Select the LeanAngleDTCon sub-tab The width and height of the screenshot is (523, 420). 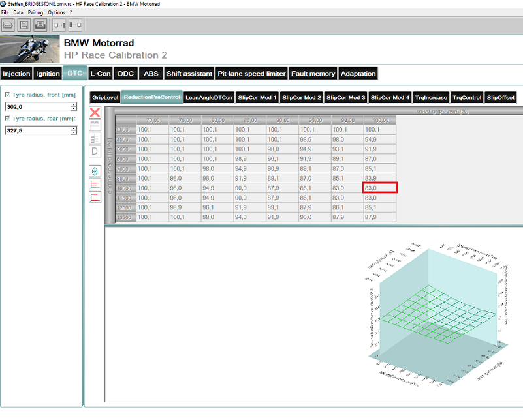click(209, 97)
